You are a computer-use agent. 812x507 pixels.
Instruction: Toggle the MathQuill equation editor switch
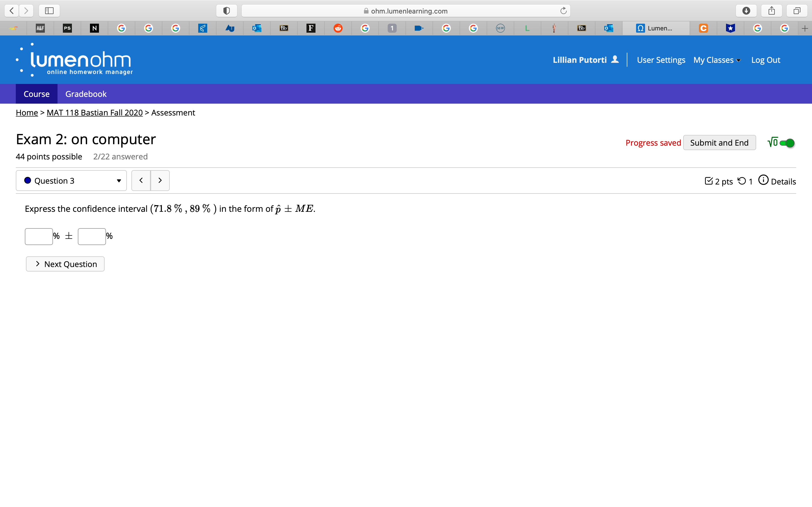(787, 143)
